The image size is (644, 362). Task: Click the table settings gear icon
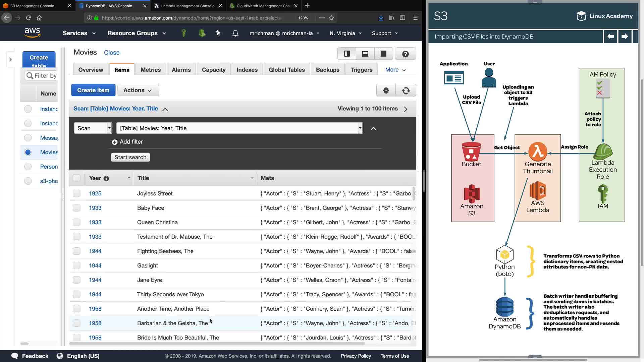point(386,90)
